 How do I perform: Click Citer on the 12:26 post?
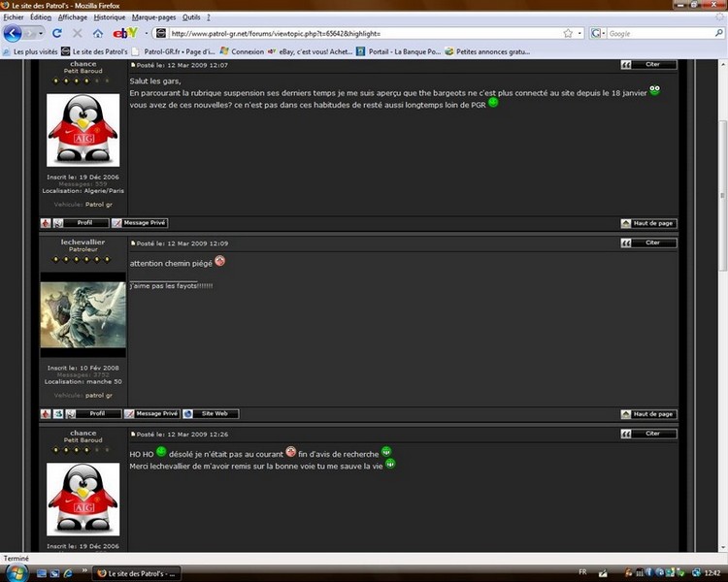coord(648,434)
